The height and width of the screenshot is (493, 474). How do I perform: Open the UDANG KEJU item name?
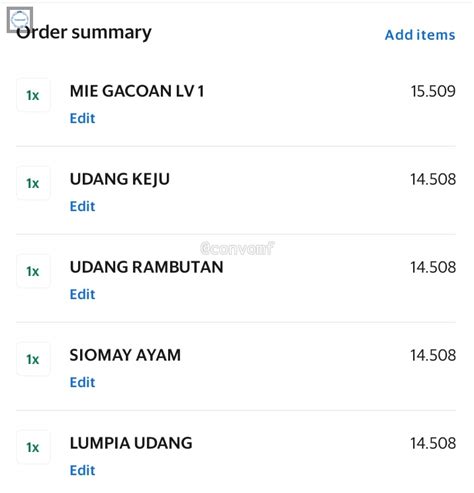(x=120, y=179)
